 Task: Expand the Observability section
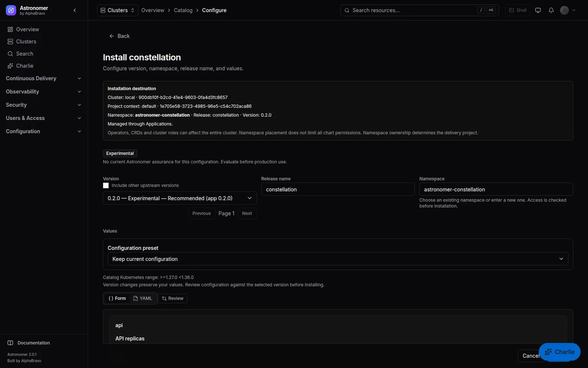[x=44, y=92]
